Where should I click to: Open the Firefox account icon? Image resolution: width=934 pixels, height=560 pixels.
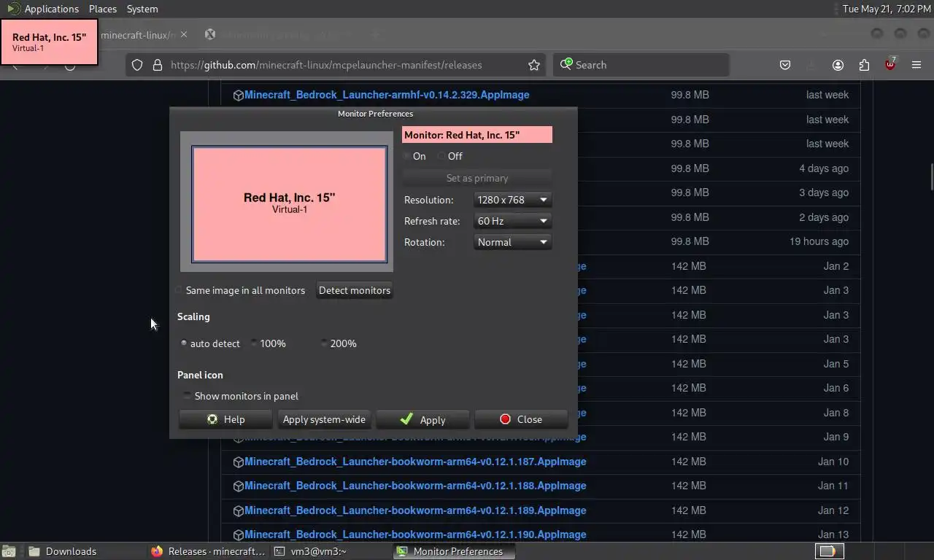point(838,65)
